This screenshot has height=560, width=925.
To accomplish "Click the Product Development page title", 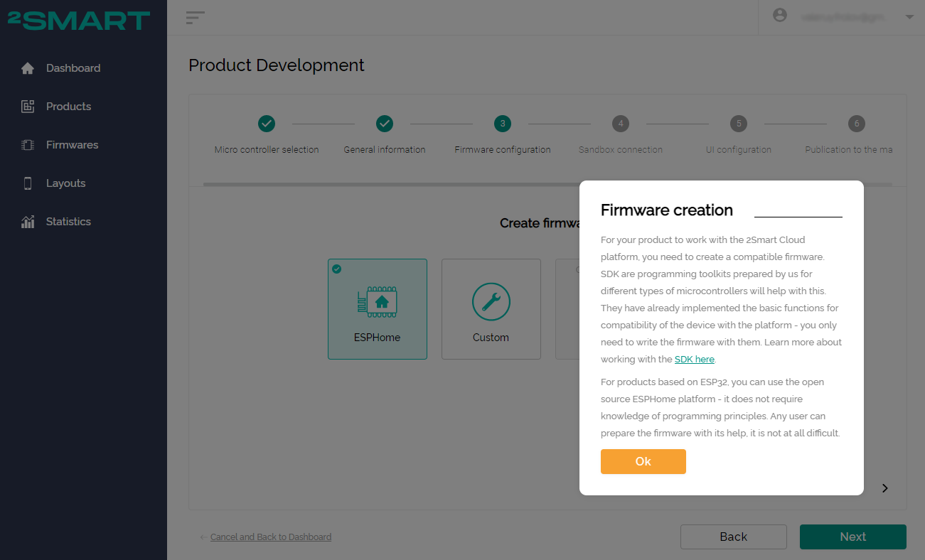I will point(277,65).
